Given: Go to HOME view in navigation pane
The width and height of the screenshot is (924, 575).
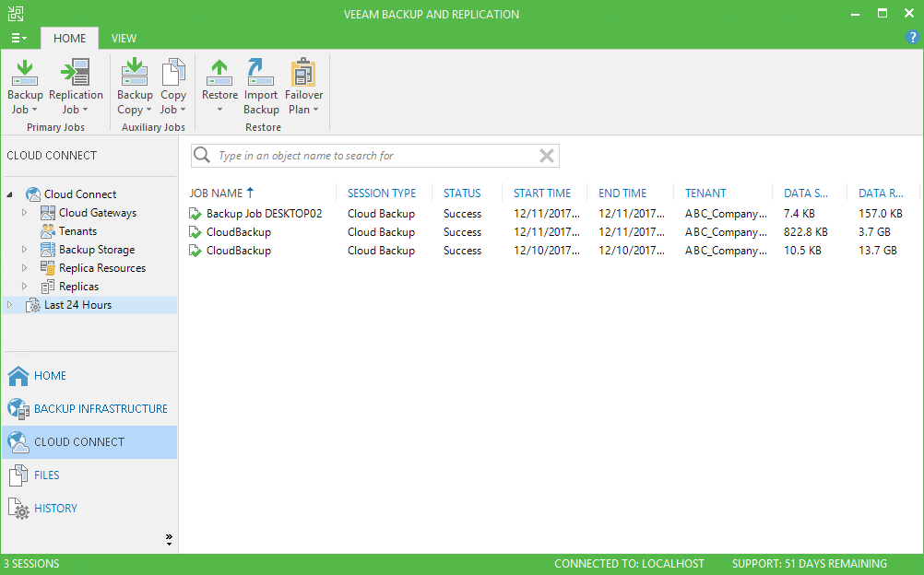Looking at the screenshot, I should point(89,376).
